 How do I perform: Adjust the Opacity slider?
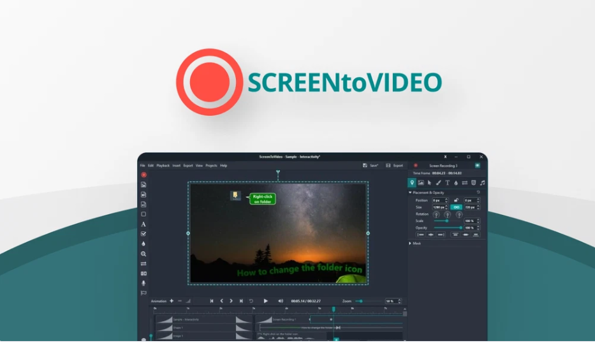(448, 228)
